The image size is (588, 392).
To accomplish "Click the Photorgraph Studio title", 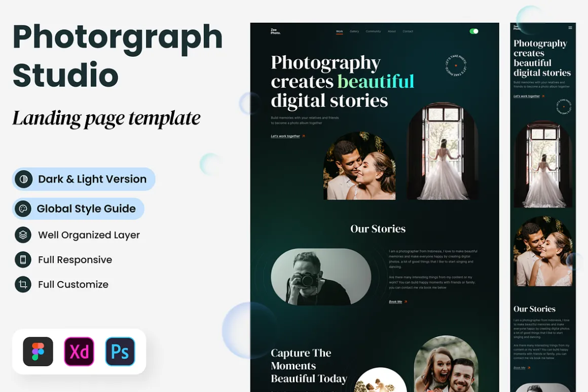I will pos(118,56).
